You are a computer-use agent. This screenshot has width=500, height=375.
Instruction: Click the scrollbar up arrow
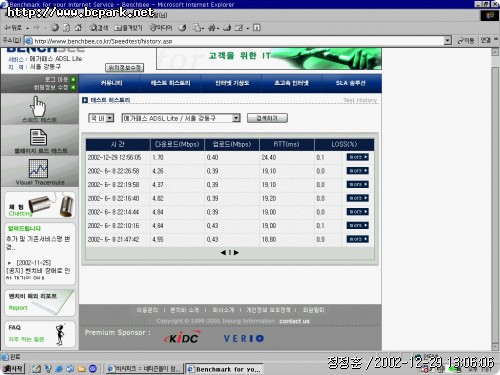coord(495,52)
